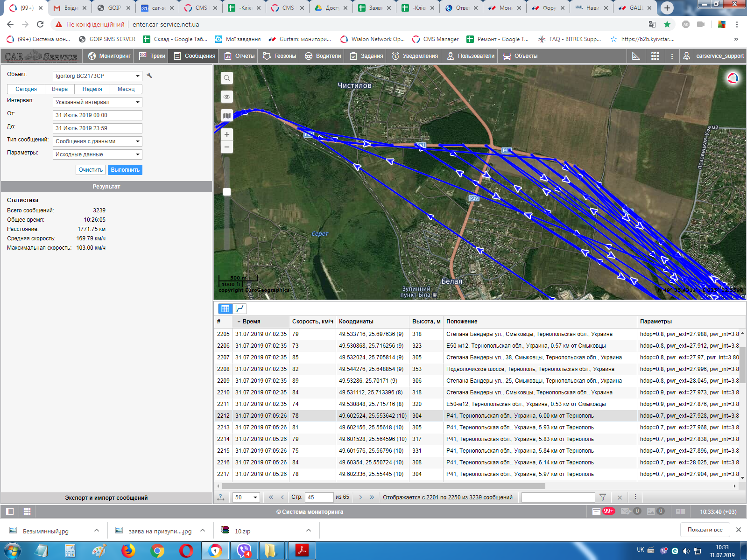Screen dimensions: 747x560
Task: Toggle map visibility eye icon
Action: coord(226,97)
